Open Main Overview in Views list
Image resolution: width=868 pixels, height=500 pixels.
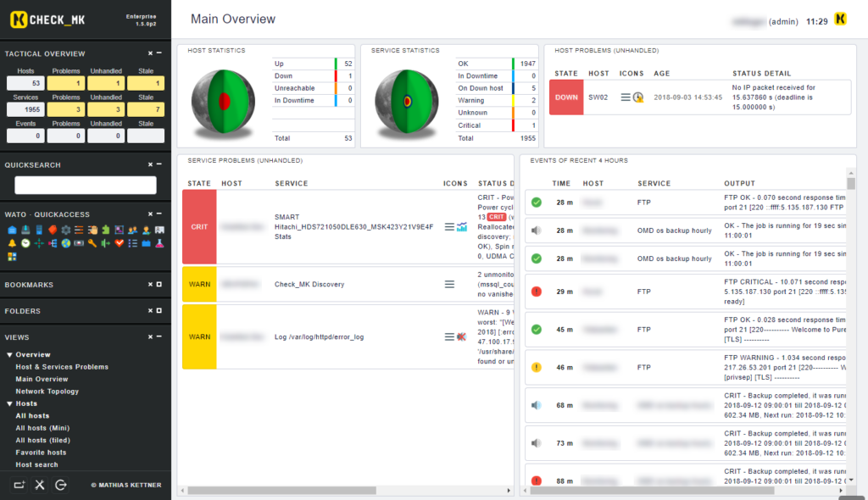pos(42,380)
